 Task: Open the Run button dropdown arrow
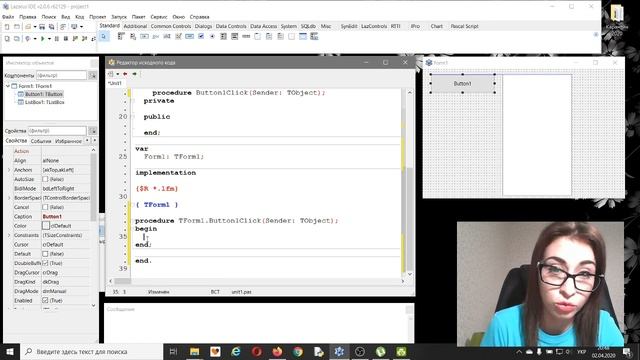[49, 38]
